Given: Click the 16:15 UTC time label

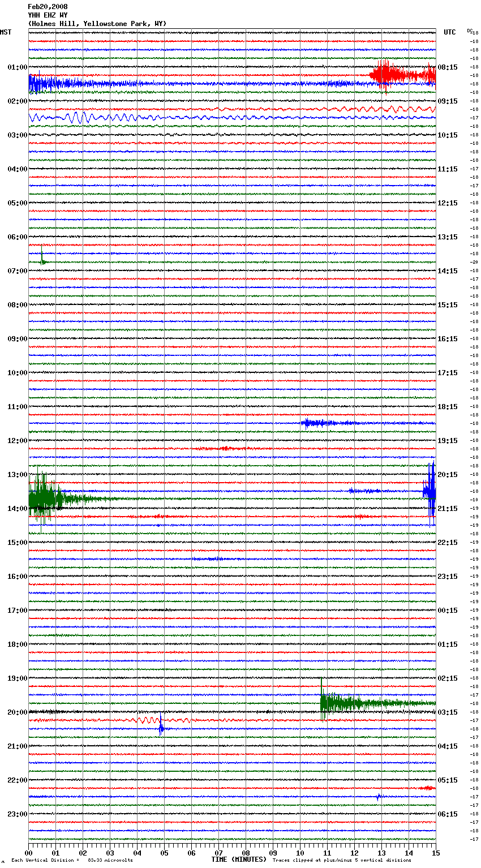Looking at the screenshot, I should (448, 339).
